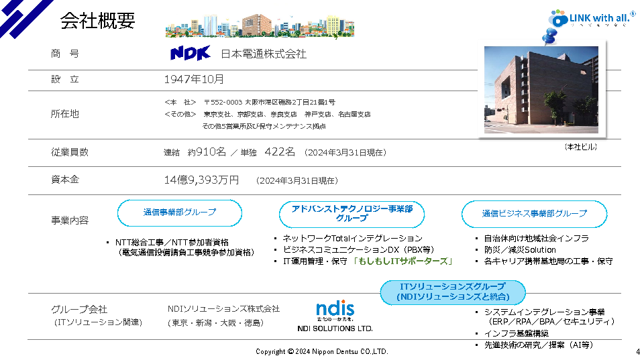Image resolution: width=644 pixels, height=362 pixels.
Task: Click the 1947年10月 founding date
Action: pos(195,79)
